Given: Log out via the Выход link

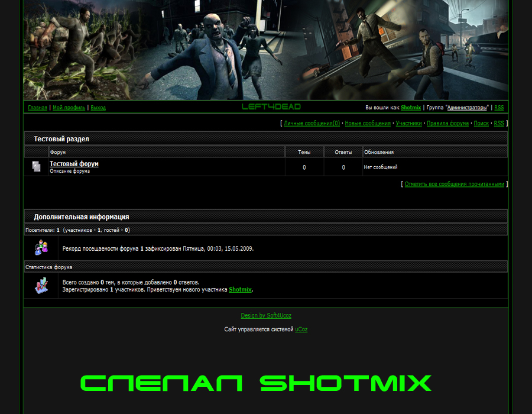Looking at the screenshot, I should point(98,108).
